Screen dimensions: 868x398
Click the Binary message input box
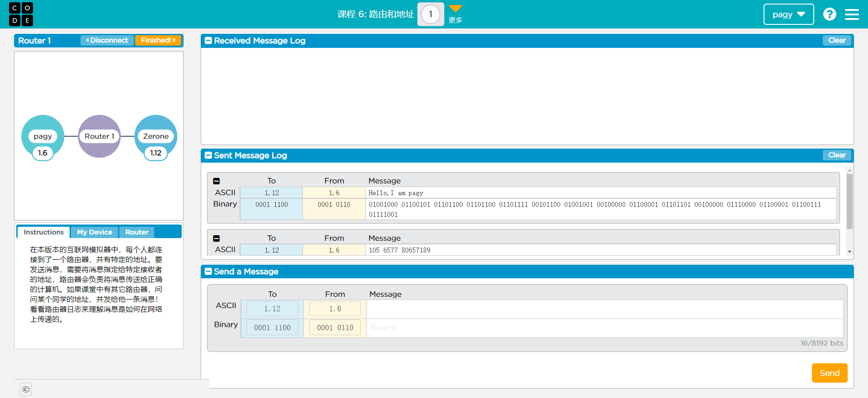[605, 328]
